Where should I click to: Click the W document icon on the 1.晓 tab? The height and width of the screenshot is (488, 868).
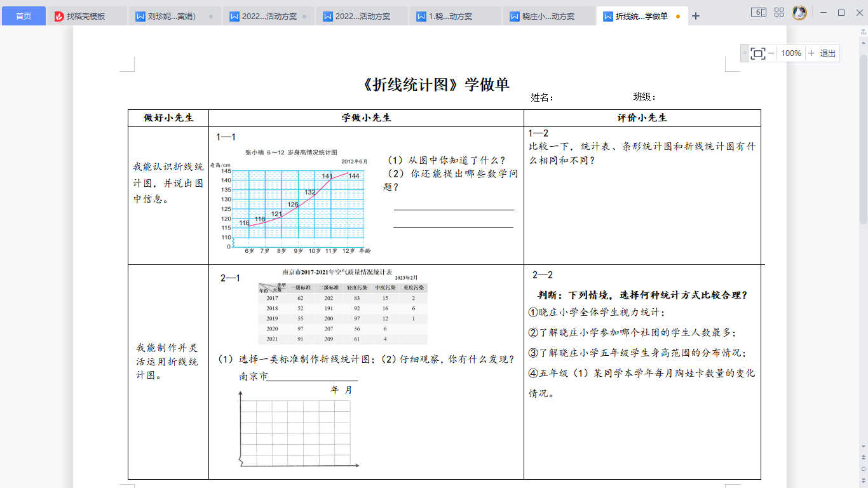pyautogui.click(x=421, y=17)
